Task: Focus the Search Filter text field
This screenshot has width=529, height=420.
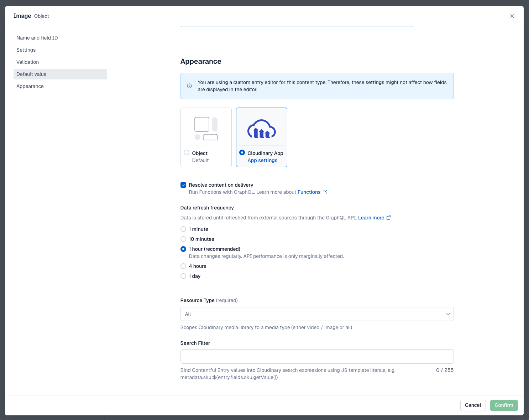Action: (317, 357)
